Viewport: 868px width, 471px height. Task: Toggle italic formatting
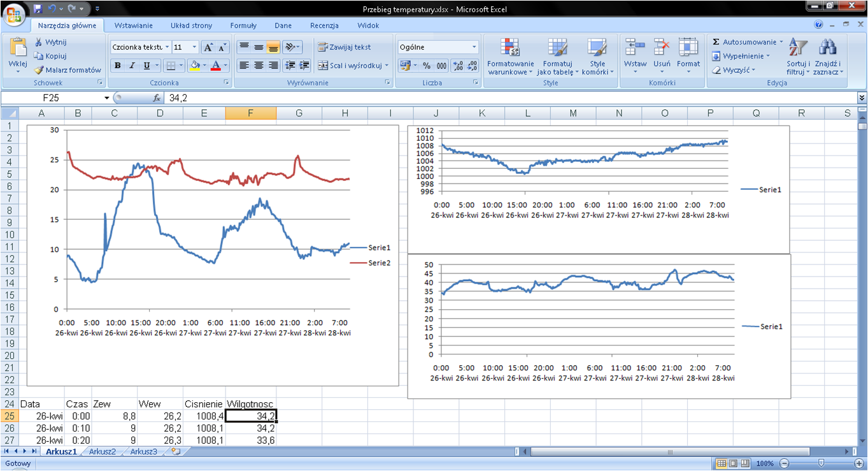click(132, 66)
